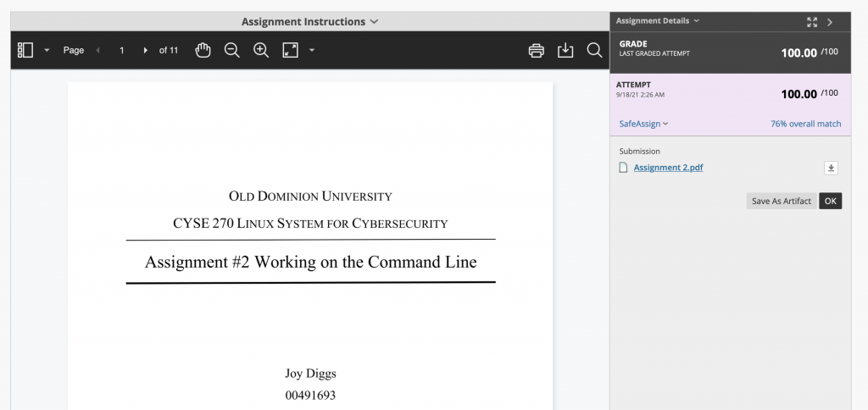Open the Assignment 2.pdf submission link
The image size is (868, 410).
click(668, 168)
